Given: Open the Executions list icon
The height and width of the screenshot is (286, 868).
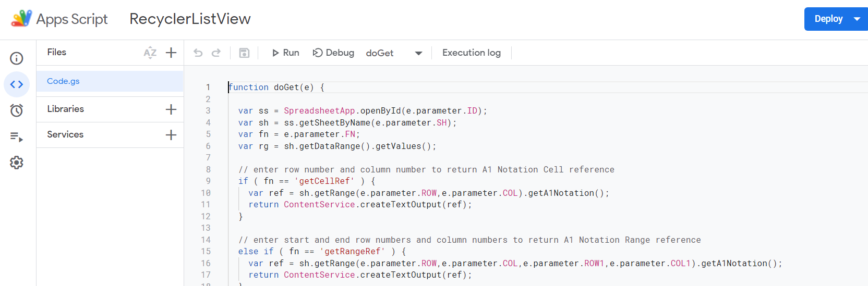Looking at the screenshot, I should (x=17, y=137).
